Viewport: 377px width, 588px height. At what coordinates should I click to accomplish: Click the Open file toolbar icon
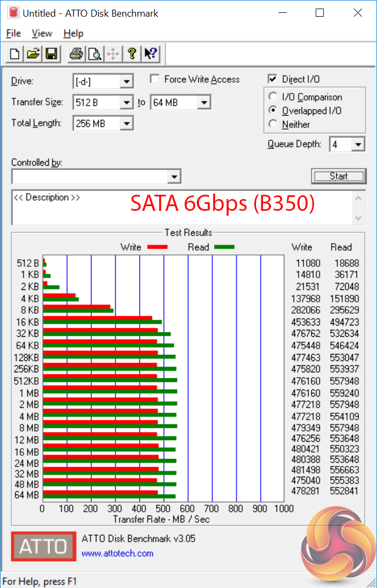(33, 54)
